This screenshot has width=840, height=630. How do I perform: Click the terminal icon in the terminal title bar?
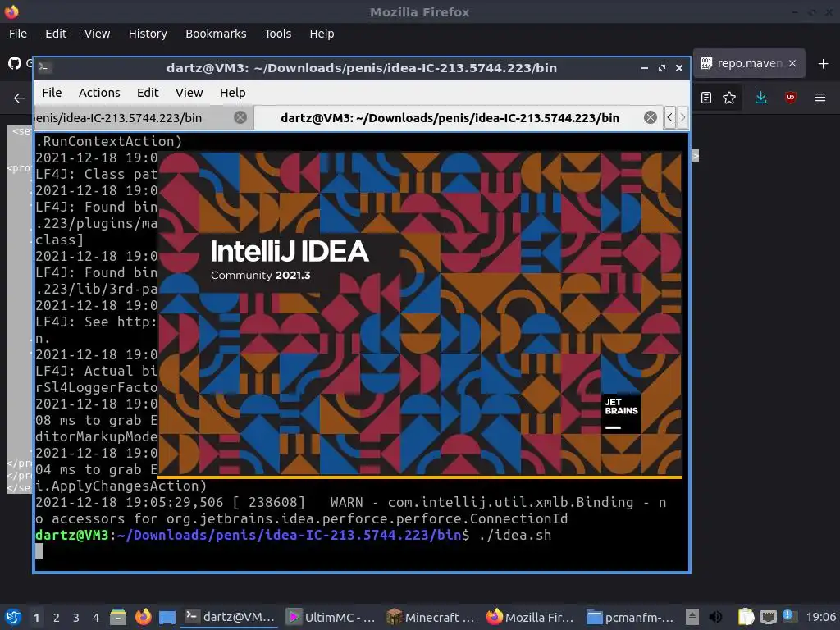(x=44, y=67)
